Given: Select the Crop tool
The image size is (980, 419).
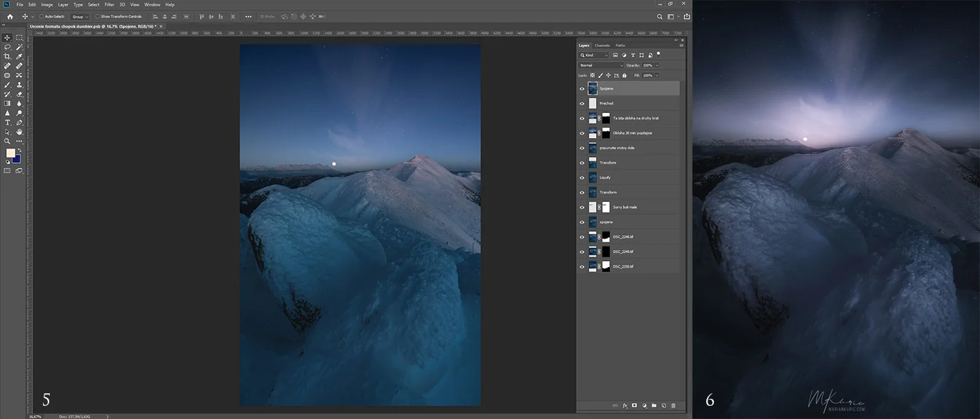Looking at the screenshot, I should pyautogui.click(x=8, y=56).
